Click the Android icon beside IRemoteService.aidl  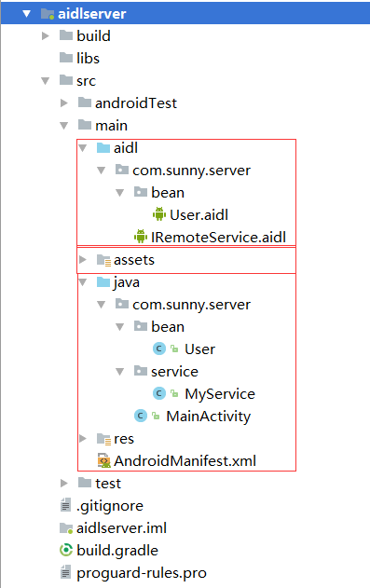click(141, 237)
